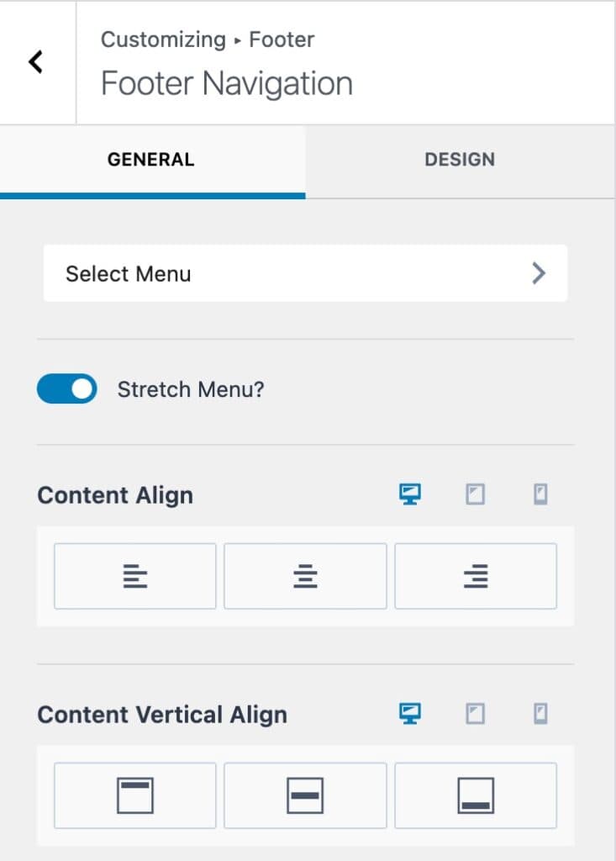Set vertical alignment to top
616x861 pixels.
coord(134,795)
